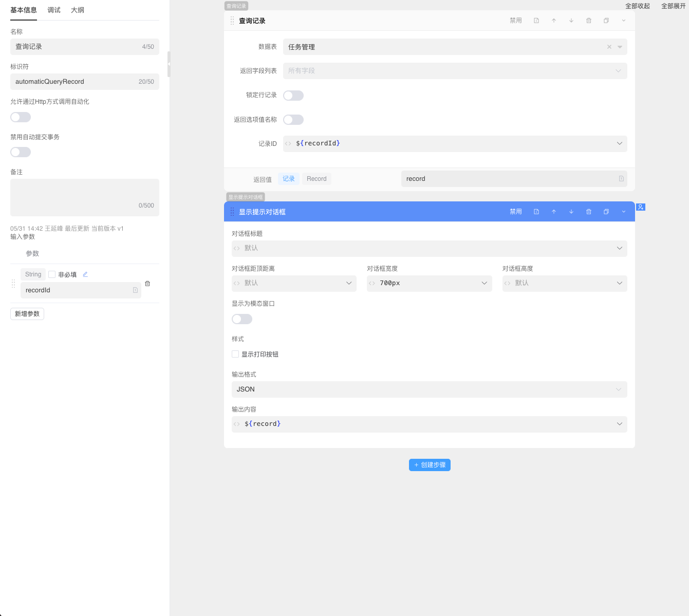Screen dimensions: 689x616
Task: Switch to the 调试 tab
Action: point(54,10)
